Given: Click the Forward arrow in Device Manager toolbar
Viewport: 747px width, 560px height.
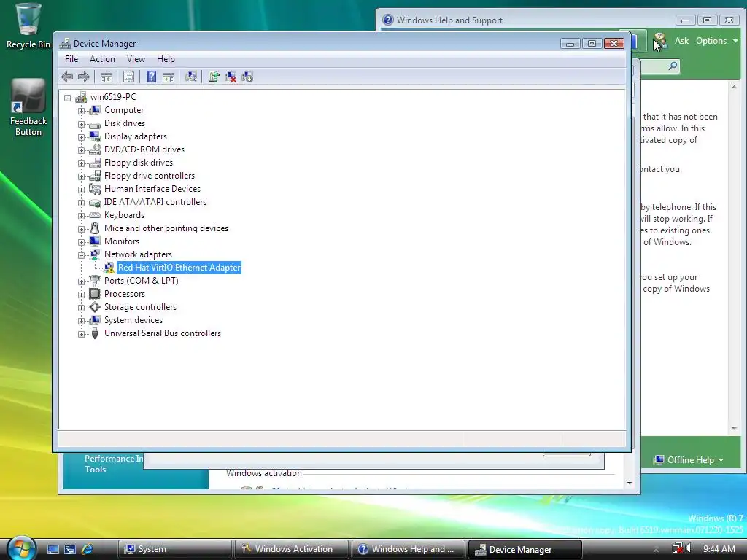Looking at the screenshot, I should click(84, 77).
